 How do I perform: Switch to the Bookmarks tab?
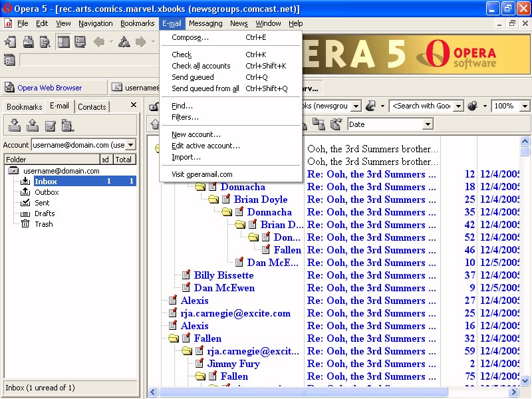click(24, 107)
